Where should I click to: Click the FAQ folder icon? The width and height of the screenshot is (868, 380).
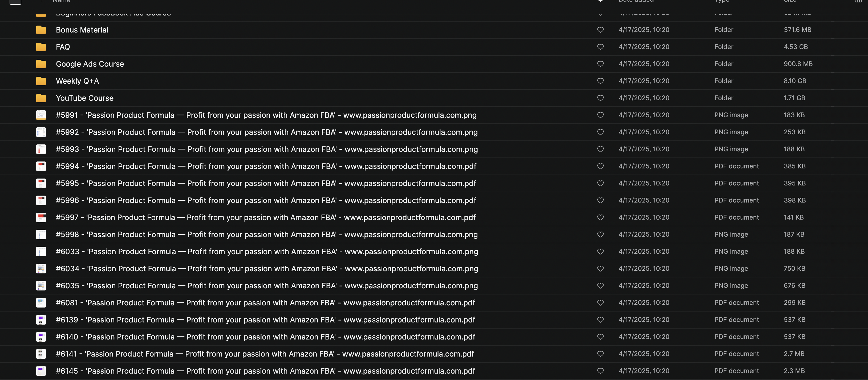pos(41,47)
